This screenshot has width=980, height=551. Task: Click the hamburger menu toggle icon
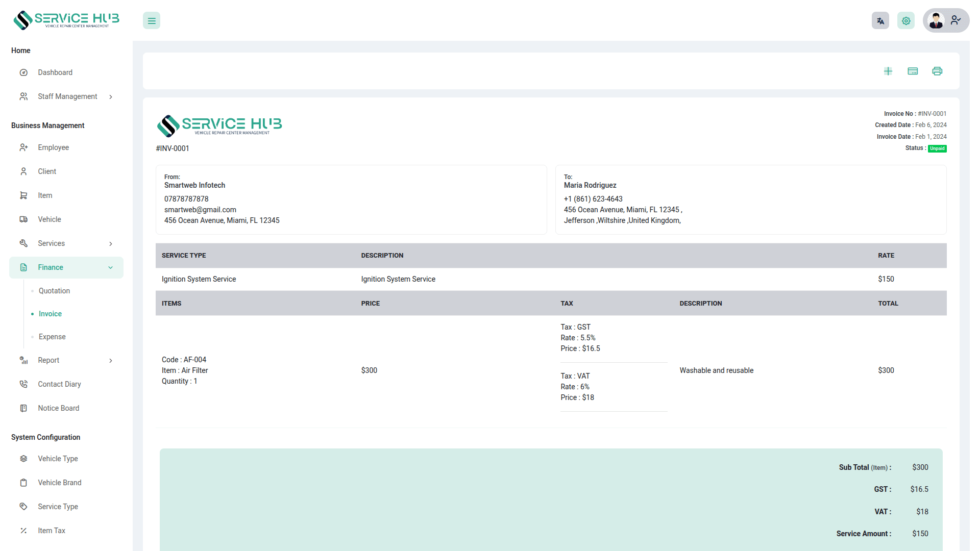(152, 21)
